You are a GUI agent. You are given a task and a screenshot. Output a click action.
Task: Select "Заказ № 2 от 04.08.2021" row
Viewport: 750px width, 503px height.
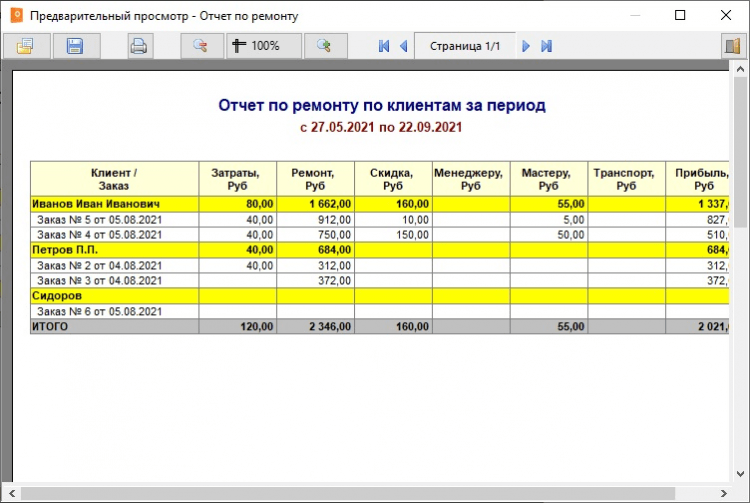pyautogui.click(x=379, y=265)
